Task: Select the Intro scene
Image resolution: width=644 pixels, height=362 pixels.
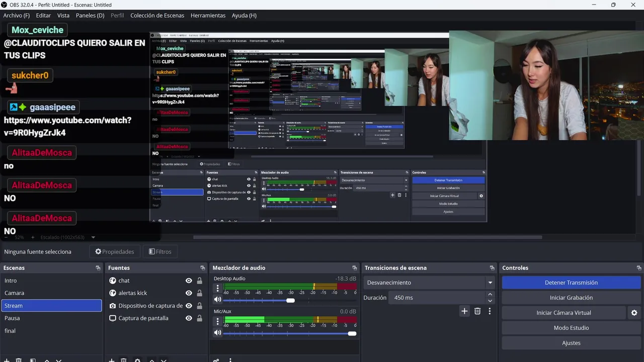Action: pyautogui.click(x=51, y=281)
